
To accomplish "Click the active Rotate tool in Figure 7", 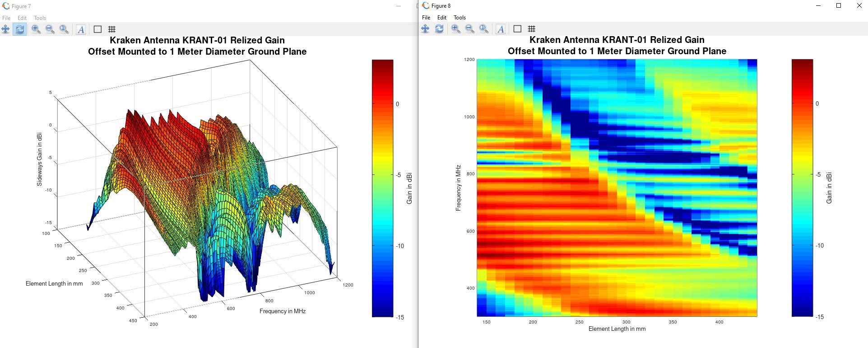I will 20,29.
